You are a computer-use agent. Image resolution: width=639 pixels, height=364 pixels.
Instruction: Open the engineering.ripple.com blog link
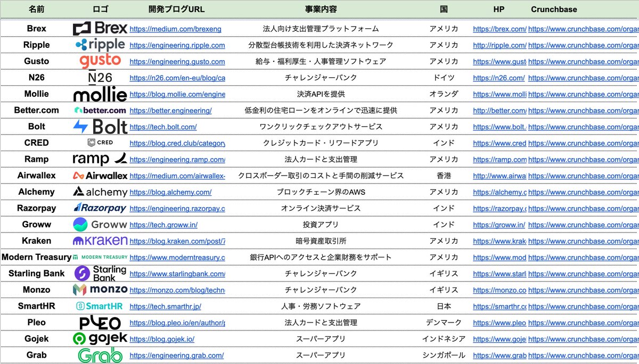[177, 45]
